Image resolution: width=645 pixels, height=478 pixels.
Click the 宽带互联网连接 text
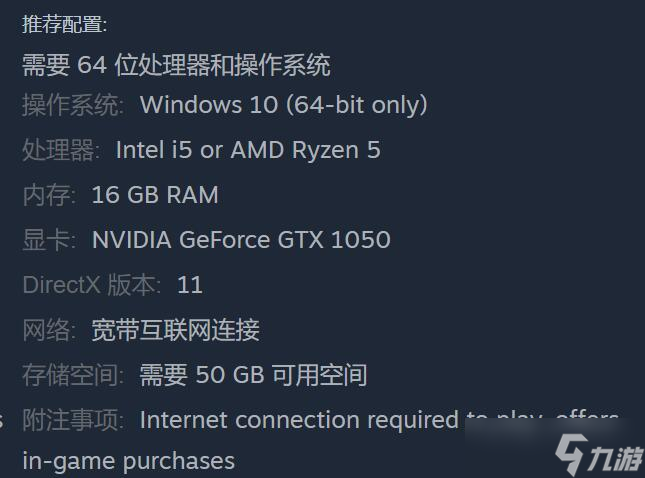(176, 330)
